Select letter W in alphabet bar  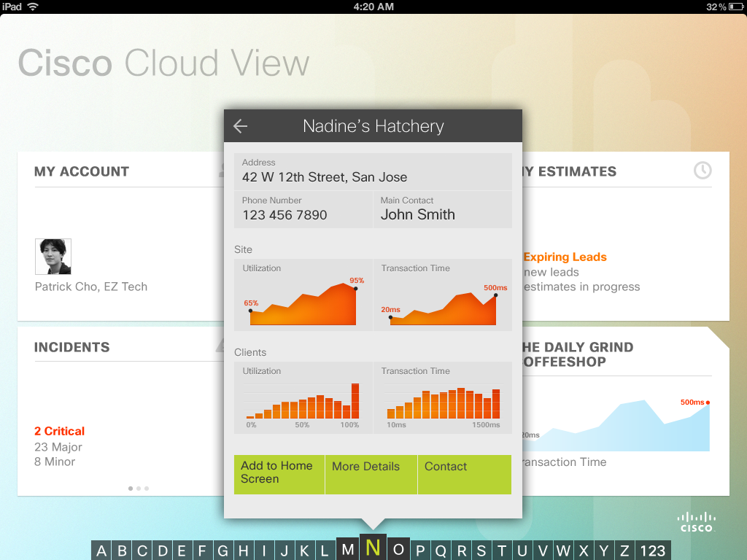click(563, 551)
